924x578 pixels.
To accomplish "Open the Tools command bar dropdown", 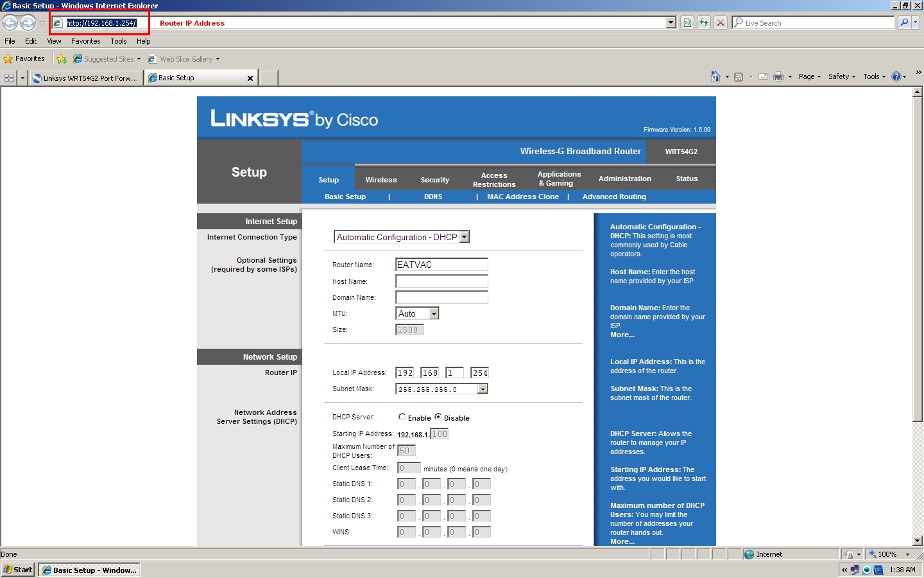I will [874, 76].
